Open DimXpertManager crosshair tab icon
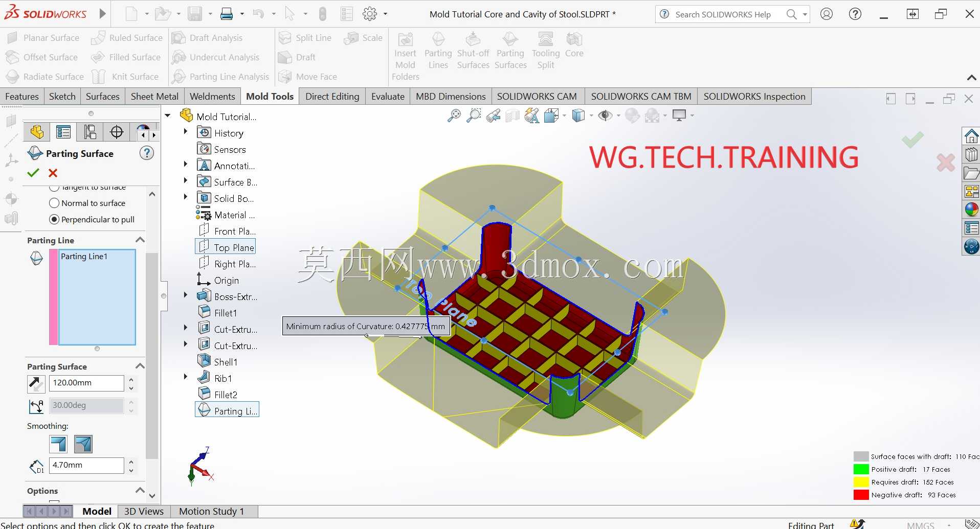Screen dimensions: 980x529 pyautogui.click(x=117, y=132)
